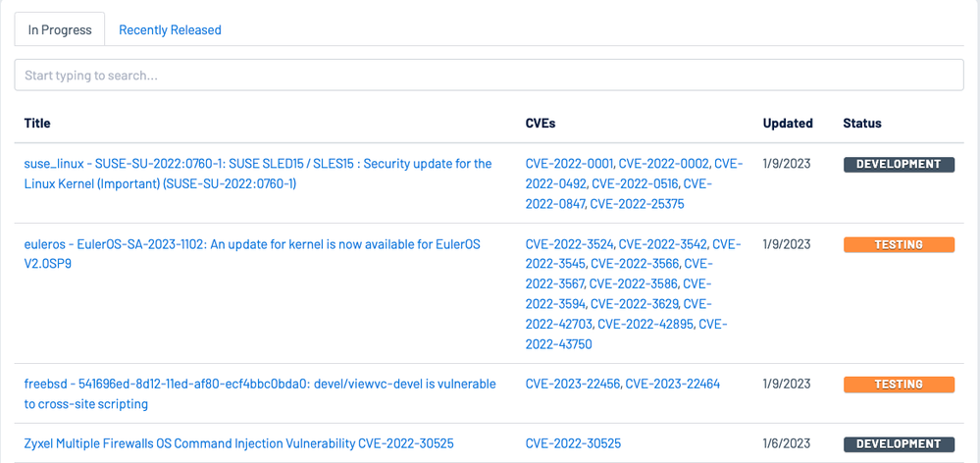Open the CVE-2023-22464 link
Viewport: 980px width, 463px height.
tap(673, 384)
